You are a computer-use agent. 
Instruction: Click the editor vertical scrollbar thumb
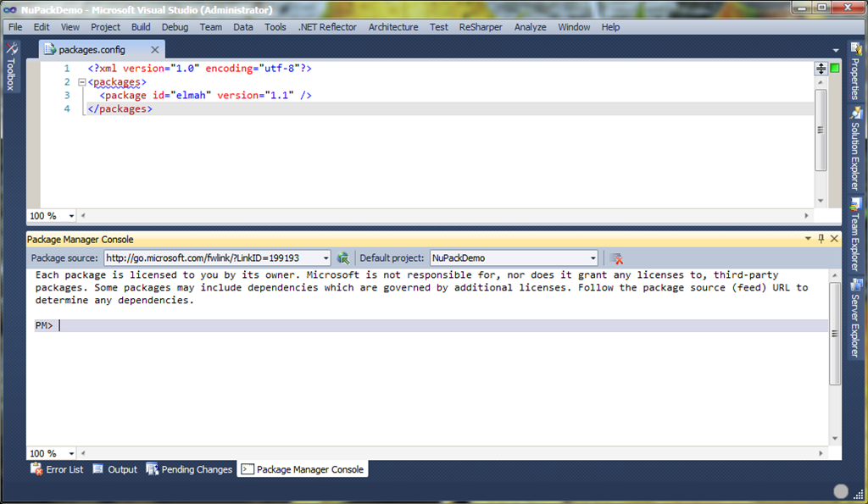coord(821,130)
